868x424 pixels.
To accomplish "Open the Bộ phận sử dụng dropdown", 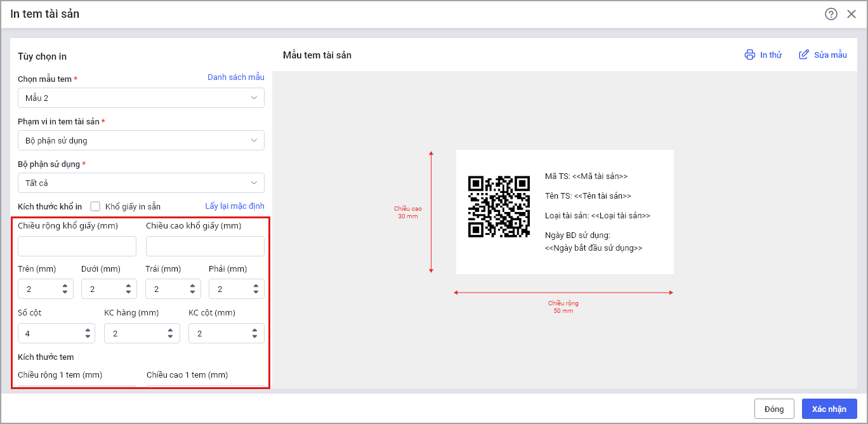I will click(x=141, y=183).
